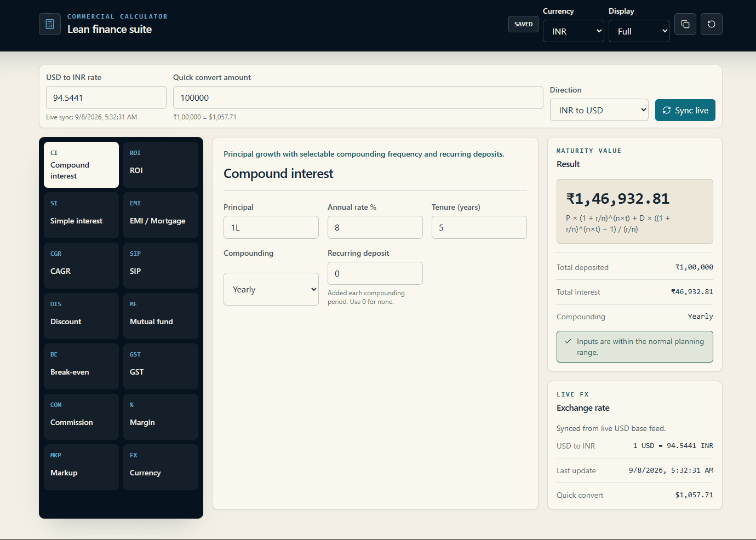Open the SIP calculator
Image resolution: width=756 pixels, height=540 pixels.
click(x=161, y=266)
